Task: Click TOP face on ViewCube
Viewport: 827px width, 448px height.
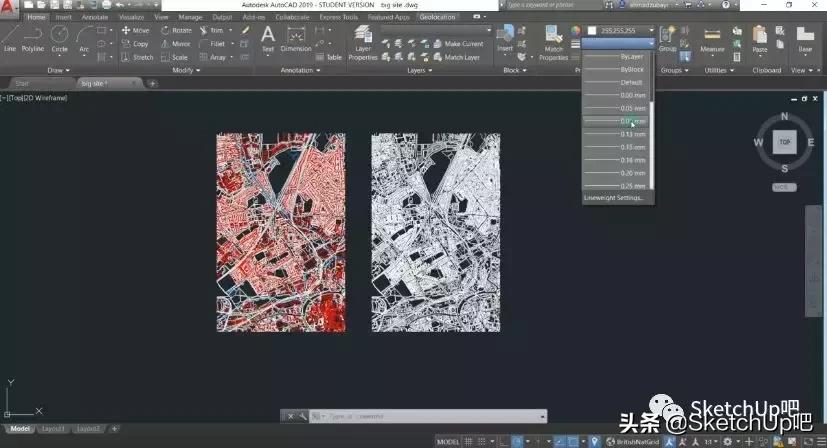Action: (x=785, y=142)
